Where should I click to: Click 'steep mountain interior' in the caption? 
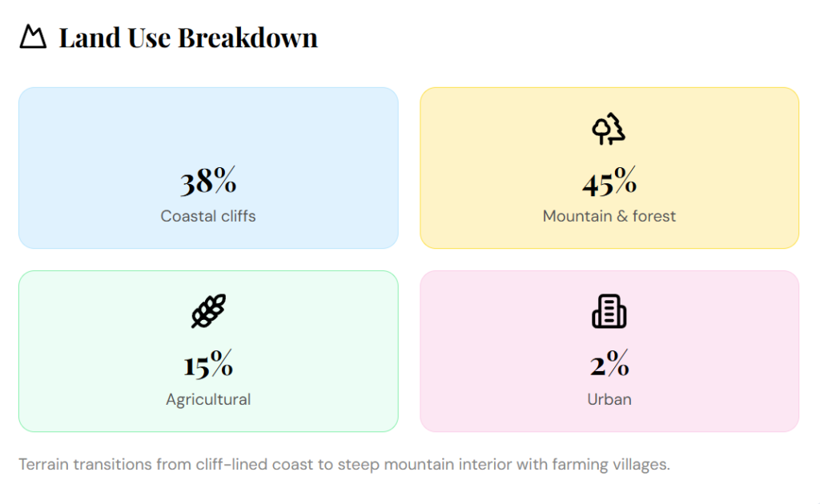(418, 464)
